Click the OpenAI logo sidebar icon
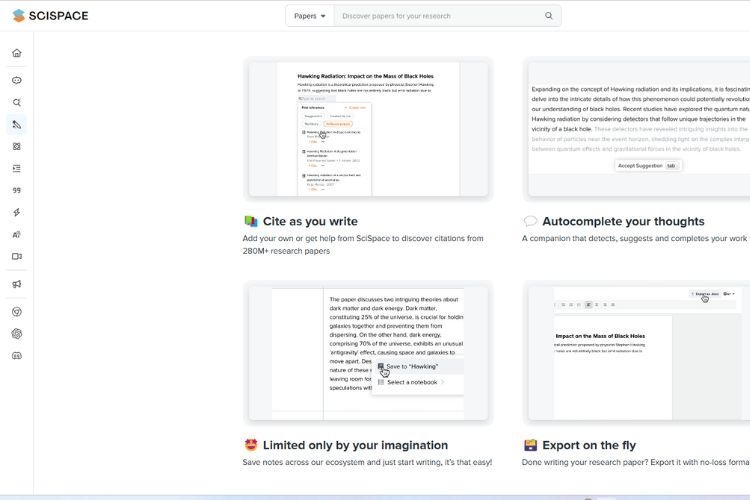Screen dimensions: 750x500 coord(16,333)
